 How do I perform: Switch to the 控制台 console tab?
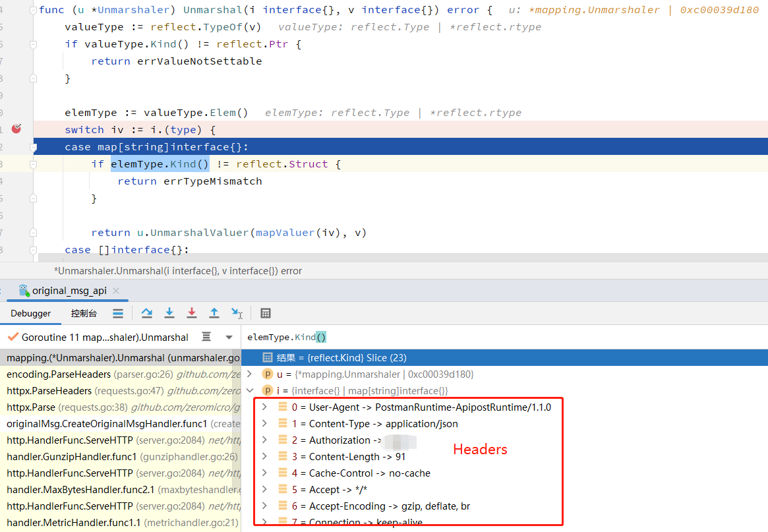[x=82, y=312]
